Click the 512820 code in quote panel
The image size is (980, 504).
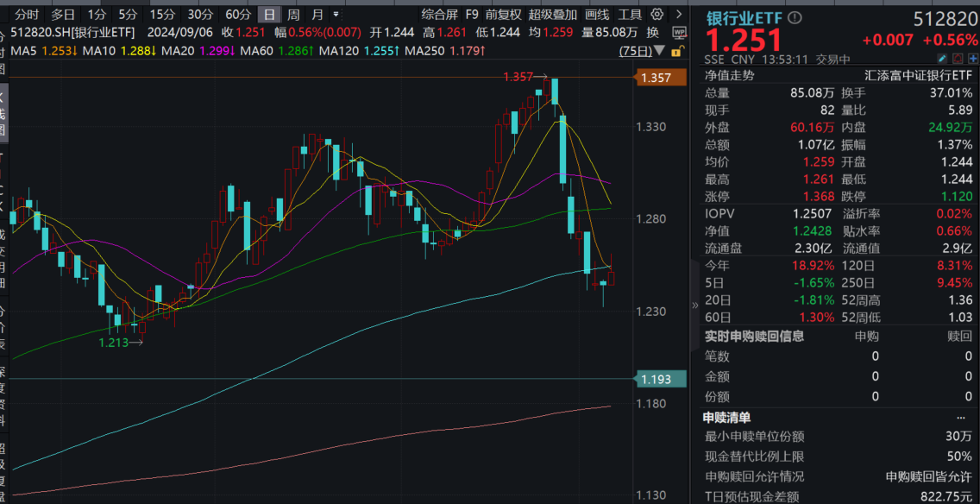[x=943, y=19]
